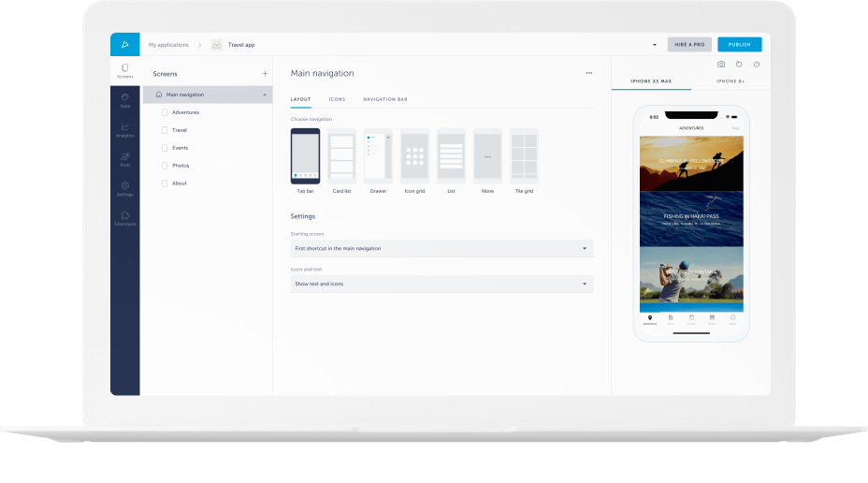
Task: Open Fishing in Hakai Pass card in preview
Action: point(691,219)
